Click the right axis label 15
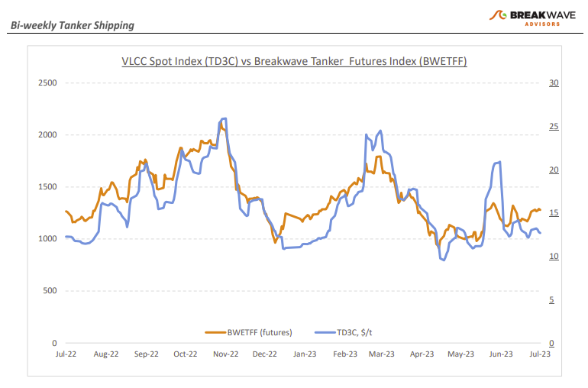Image resolution: width=588 pixels, height=388 pixels. 554,213
